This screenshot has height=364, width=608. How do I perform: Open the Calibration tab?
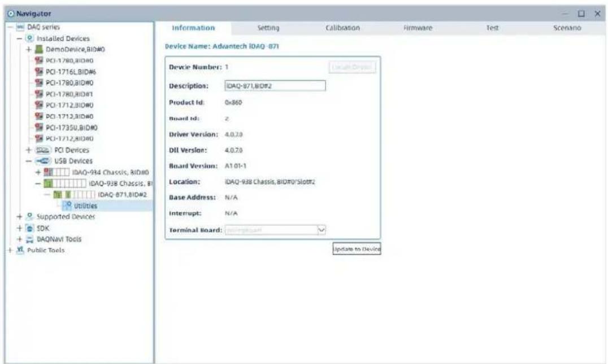[343, 28]
